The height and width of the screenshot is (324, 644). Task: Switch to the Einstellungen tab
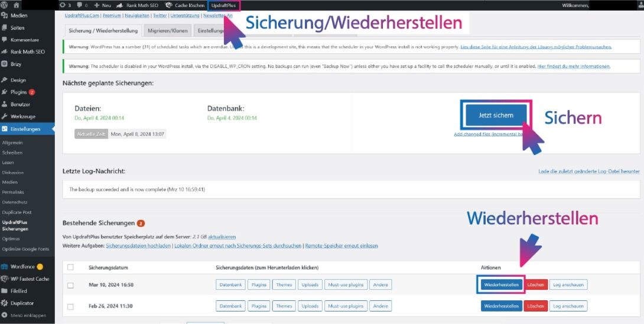point(210,31)
